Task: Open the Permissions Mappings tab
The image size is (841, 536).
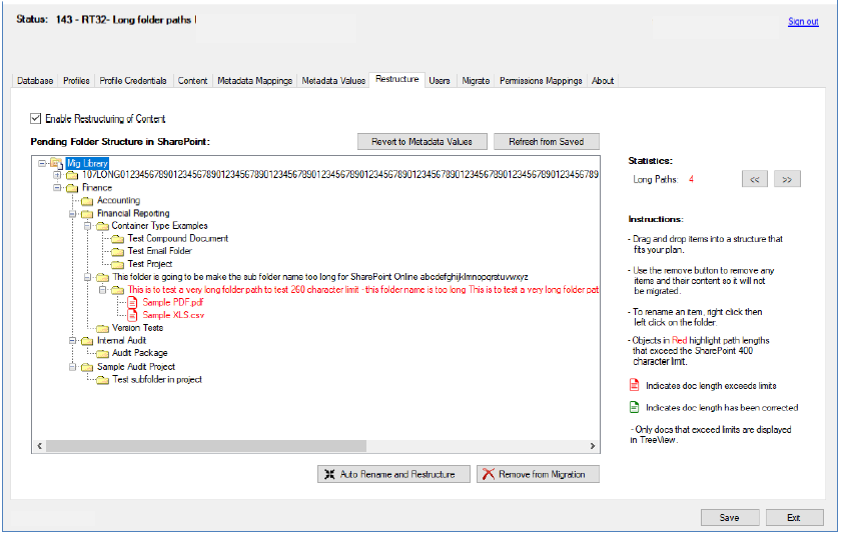Action: (x=540, y=80)
